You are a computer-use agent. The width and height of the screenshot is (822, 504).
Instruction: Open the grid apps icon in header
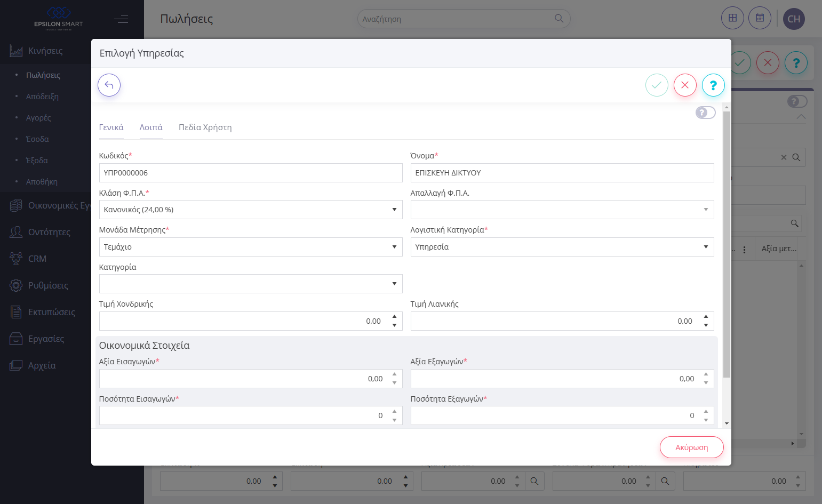(x=732, y=18)
